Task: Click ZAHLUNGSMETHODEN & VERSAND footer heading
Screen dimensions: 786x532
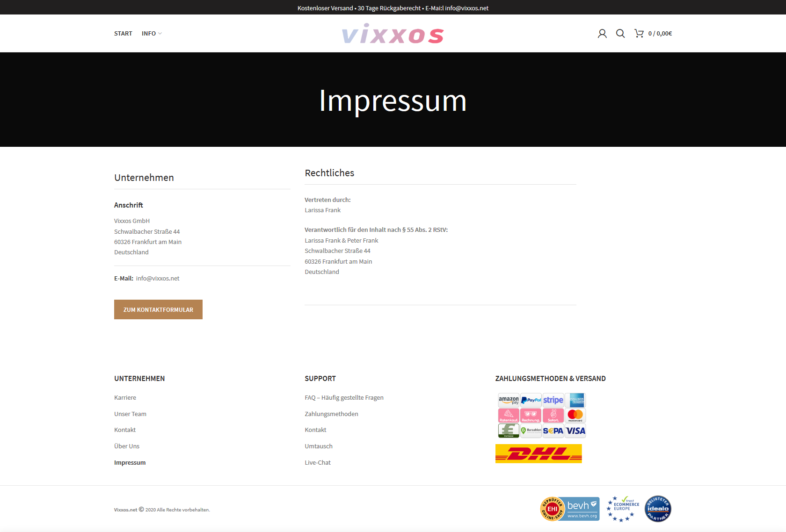Action: pyautogui.click(x=551, y=379)
